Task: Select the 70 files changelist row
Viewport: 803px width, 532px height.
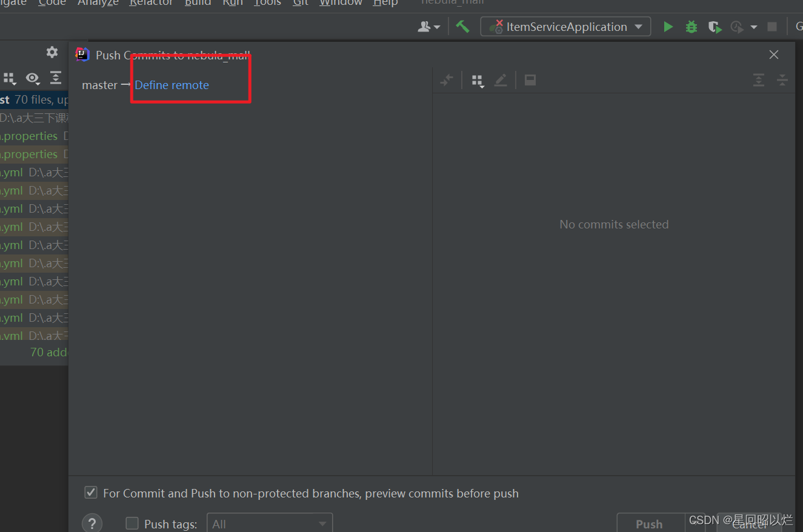Action: click(34, 99)
